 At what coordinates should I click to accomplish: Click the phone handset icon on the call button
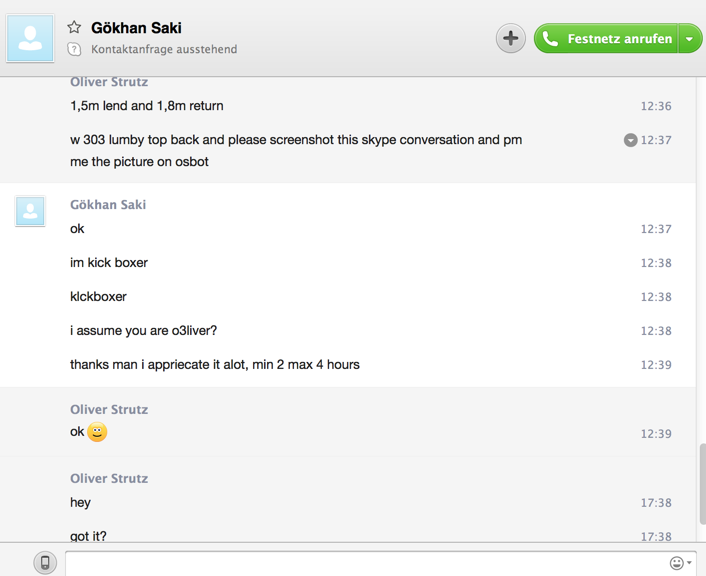(x=550, y=39)
